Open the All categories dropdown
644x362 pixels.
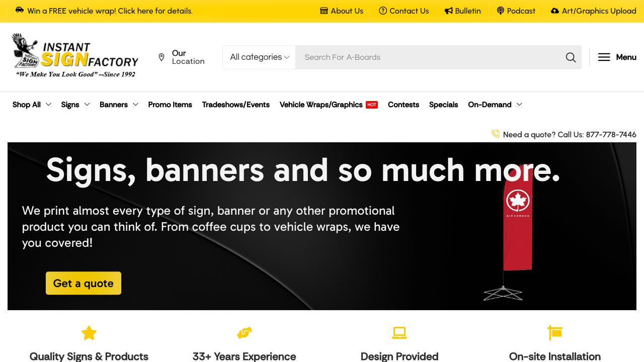(x=259, y=57)
